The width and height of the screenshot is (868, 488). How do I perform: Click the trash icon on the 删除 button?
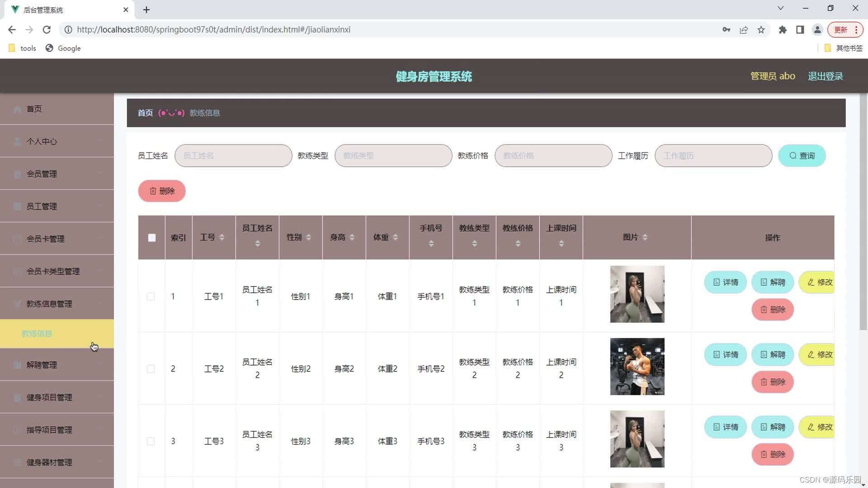(x=153, y=191)
